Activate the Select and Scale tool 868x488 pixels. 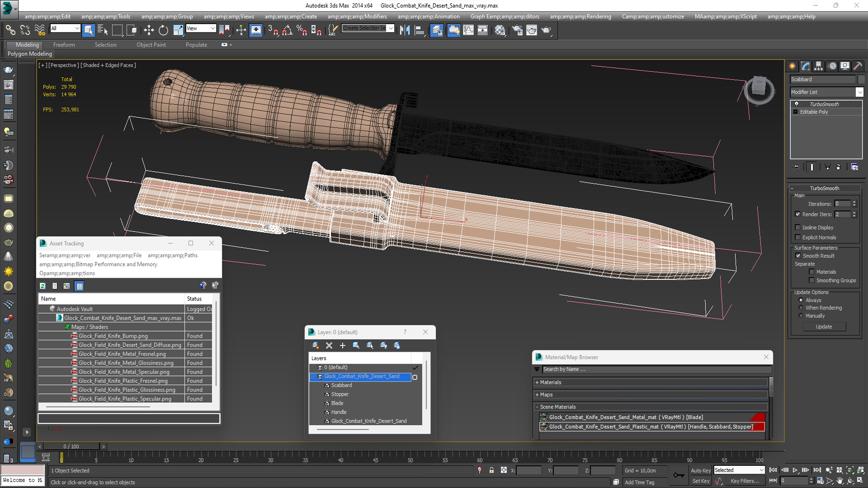(x=178, y=30)
